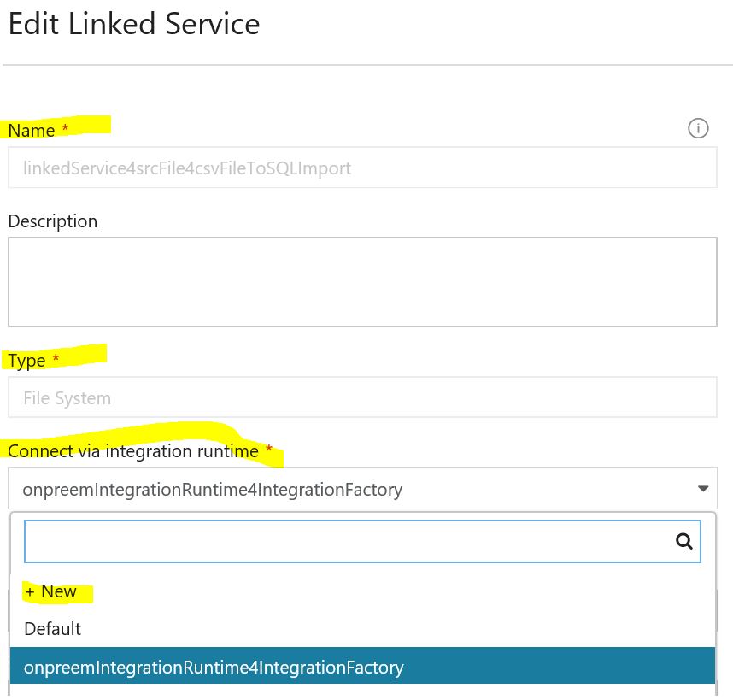Click the red asterisk next to Type

click(x=56, y=358)
